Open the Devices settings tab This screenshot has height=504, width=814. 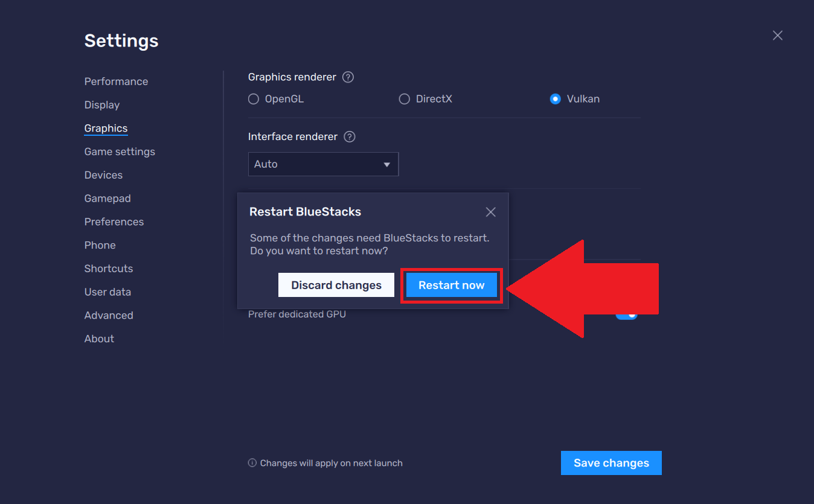point(103,175)
